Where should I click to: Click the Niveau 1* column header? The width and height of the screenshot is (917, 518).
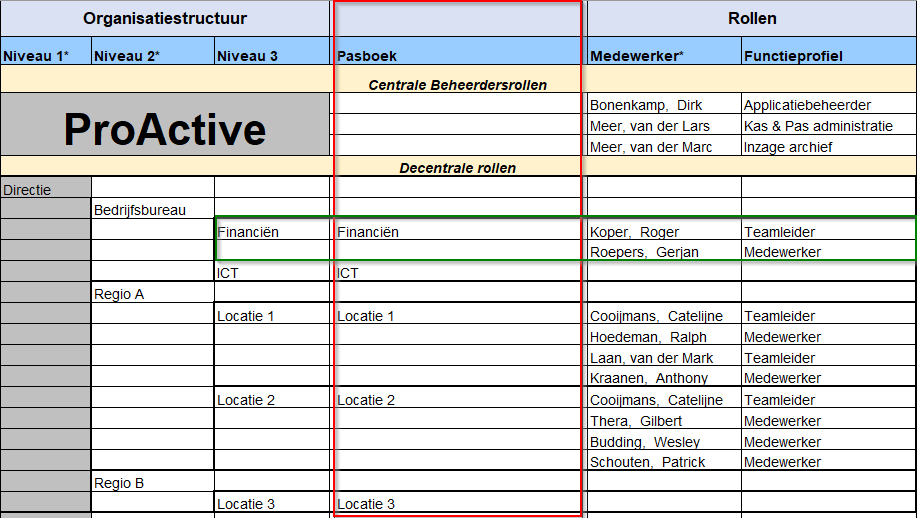pyautogui.click(x=46, y=51)
